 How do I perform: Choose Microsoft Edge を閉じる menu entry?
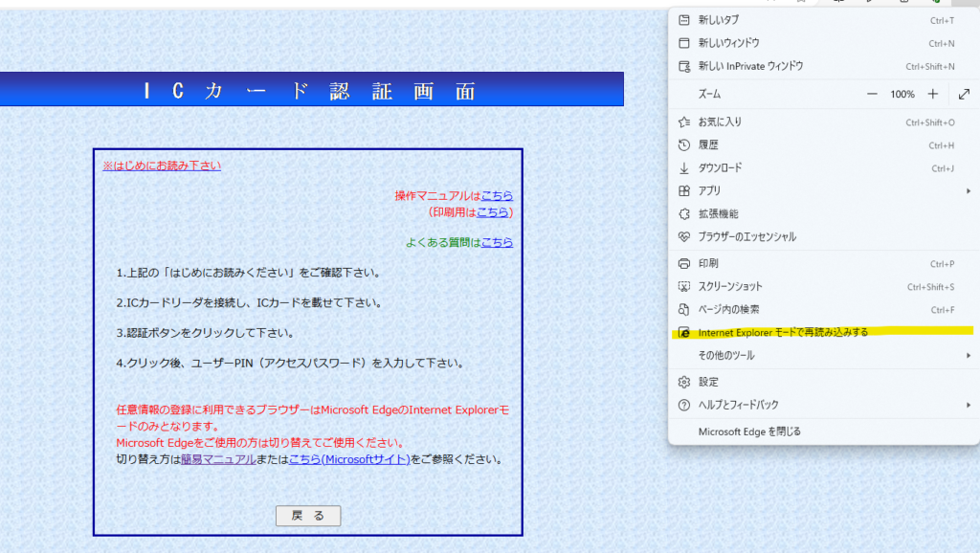[749, 431]
